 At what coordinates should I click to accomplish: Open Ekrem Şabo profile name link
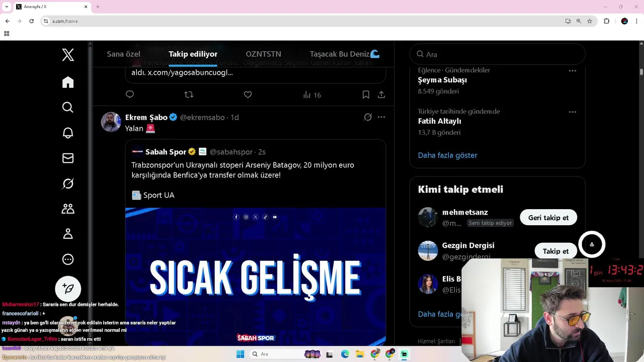[146, 117]
